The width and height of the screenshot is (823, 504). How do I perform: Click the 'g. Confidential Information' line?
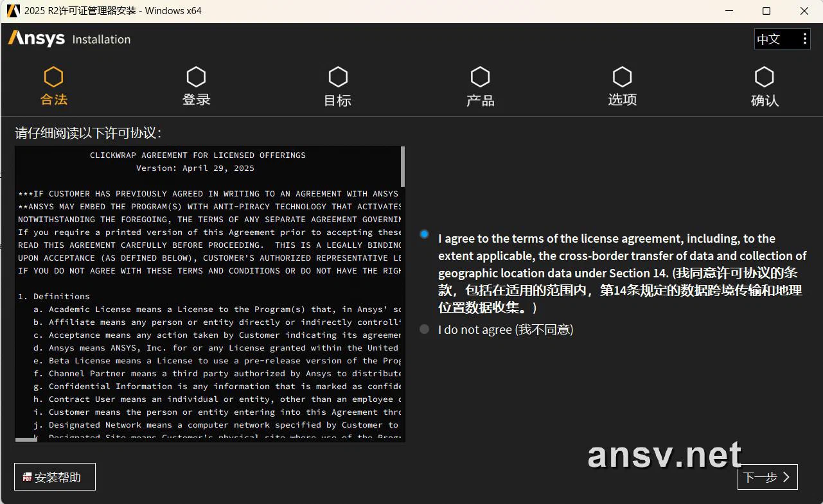point(217,387)
